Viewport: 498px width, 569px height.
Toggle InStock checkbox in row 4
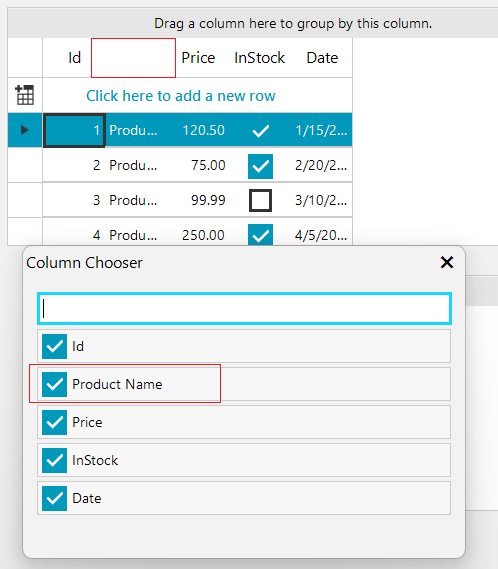coord(260,234)
